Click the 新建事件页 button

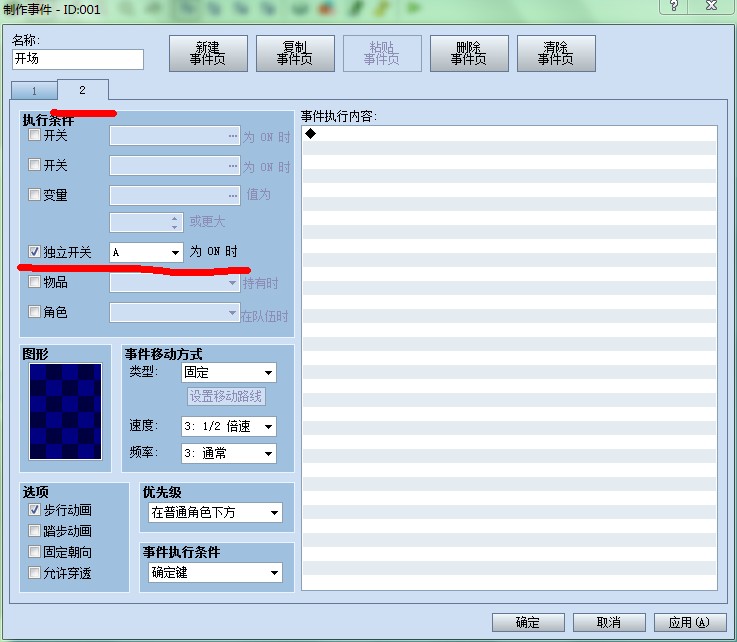208,54
